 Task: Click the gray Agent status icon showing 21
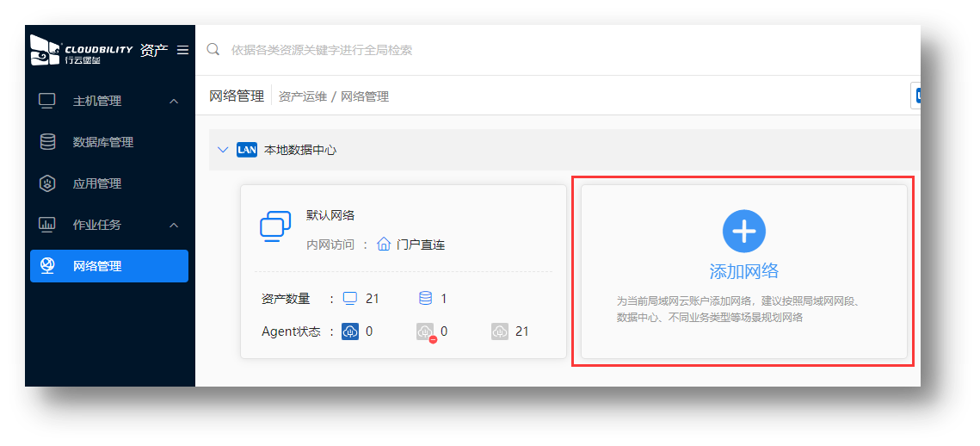pos(500,331)
